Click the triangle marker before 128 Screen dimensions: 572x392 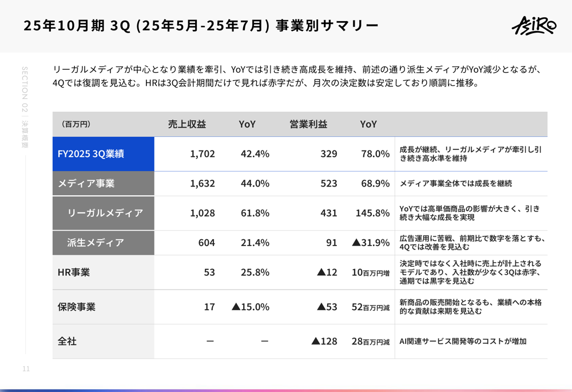point(315,341)
